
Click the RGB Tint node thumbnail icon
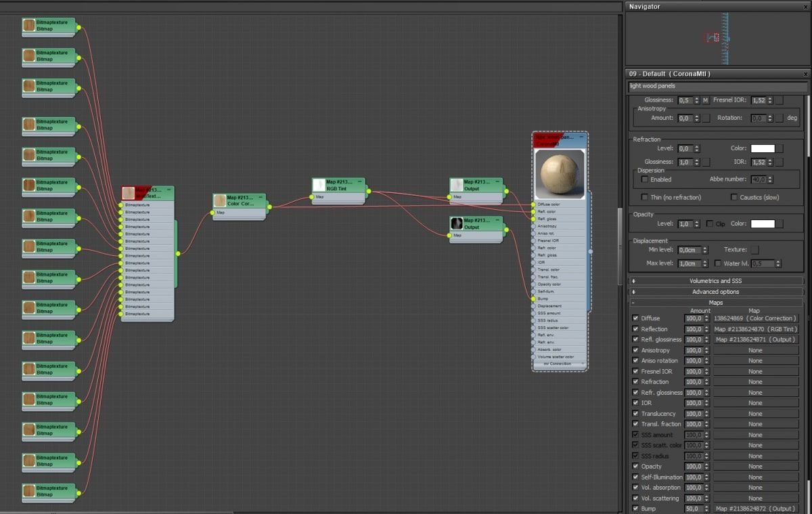(x=319, y=185)
